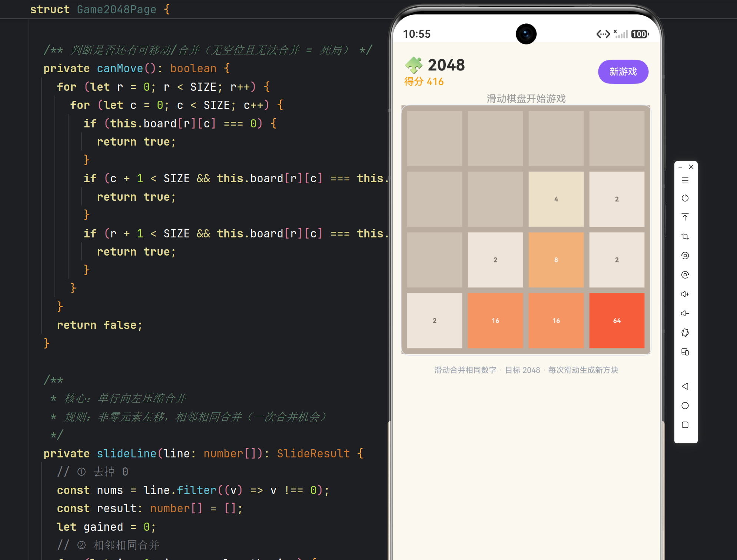Click the @ icon in emulator toolbar
The height and width of the screenshot is (560, 737).
(x=685, y=275)
